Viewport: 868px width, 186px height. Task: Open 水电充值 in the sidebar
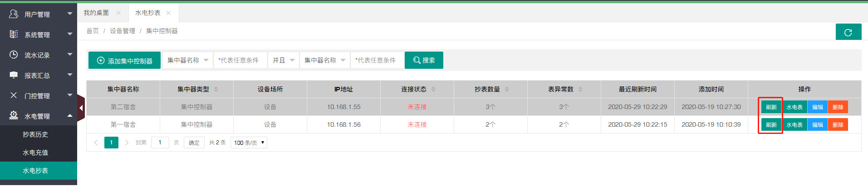pyautogui.click(x=35, y=153)
